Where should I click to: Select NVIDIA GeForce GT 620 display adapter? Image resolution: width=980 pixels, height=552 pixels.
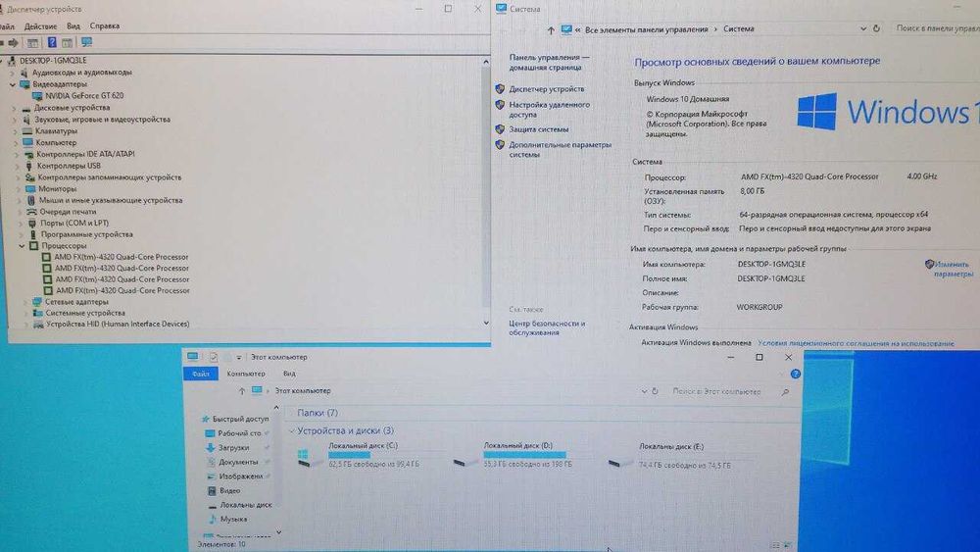coord(84,96)
